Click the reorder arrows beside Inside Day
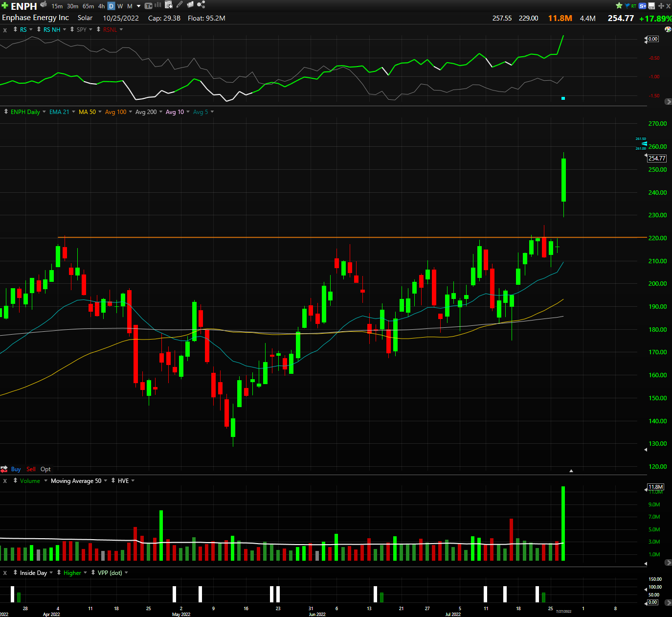This screenshot has width=672, height=617. (x=16, y=572)
